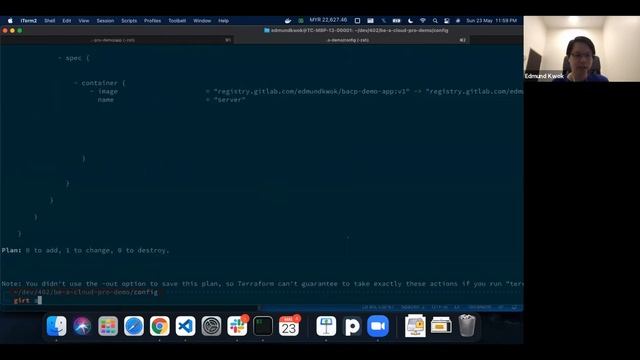Open the View menu
Image resolution: width=640 pixels, height=360 pixels.
pos(84,20)
